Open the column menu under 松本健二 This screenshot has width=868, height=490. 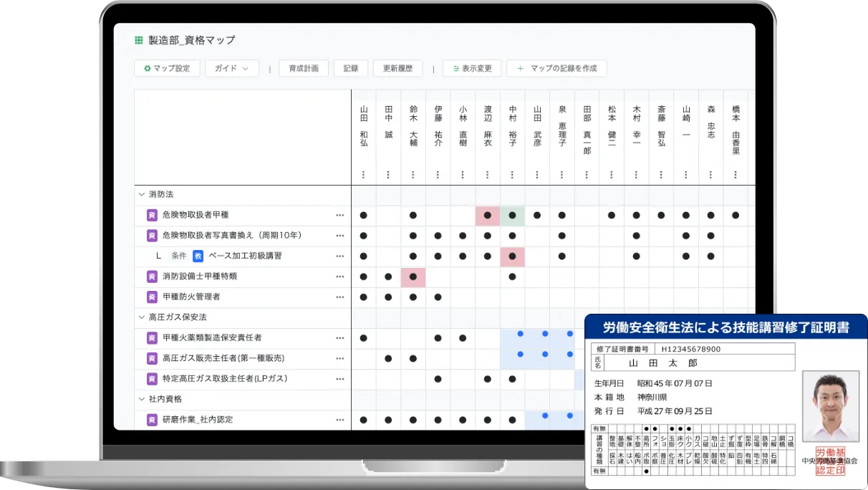[612, 175]
